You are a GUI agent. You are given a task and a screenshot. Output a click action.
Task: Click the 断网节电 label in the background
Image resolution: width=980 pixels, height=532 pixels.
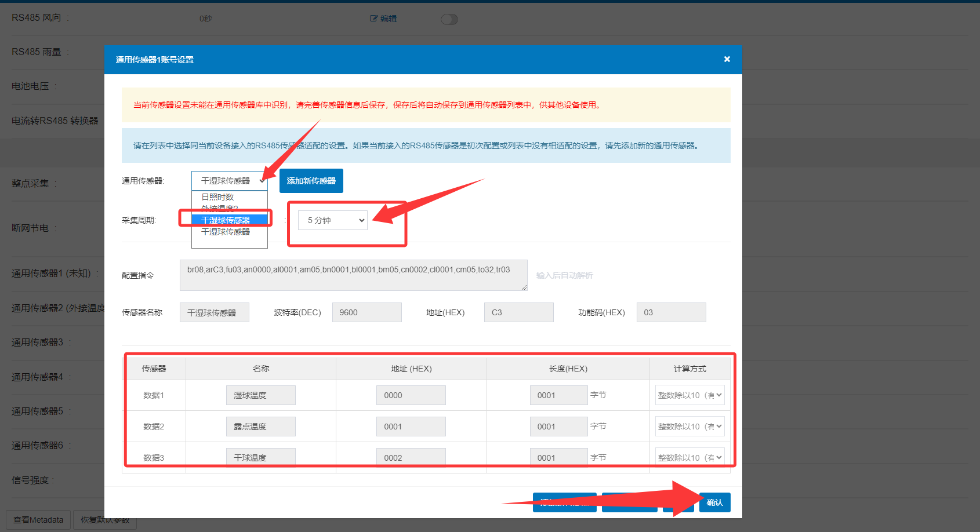click(x=30, y=228)
